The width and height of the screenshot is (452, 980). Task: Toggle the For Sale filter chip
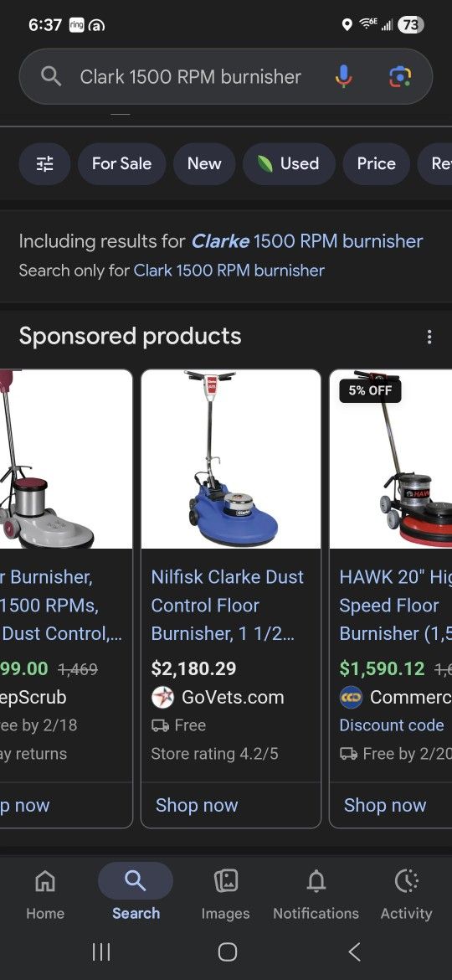tap(121, 163)
